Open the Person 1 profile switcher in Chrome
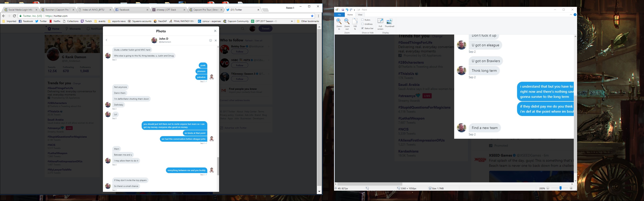Screen dimensions: 644x201 tap(290, 8)
